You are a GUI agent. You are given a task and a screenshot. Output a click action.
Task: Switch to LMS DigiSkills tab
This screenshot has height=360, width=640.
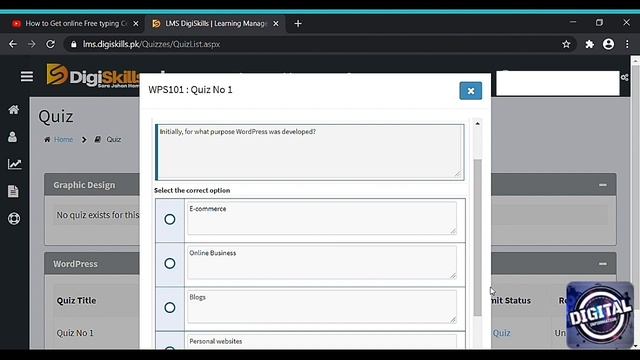[x=216, y=24]
